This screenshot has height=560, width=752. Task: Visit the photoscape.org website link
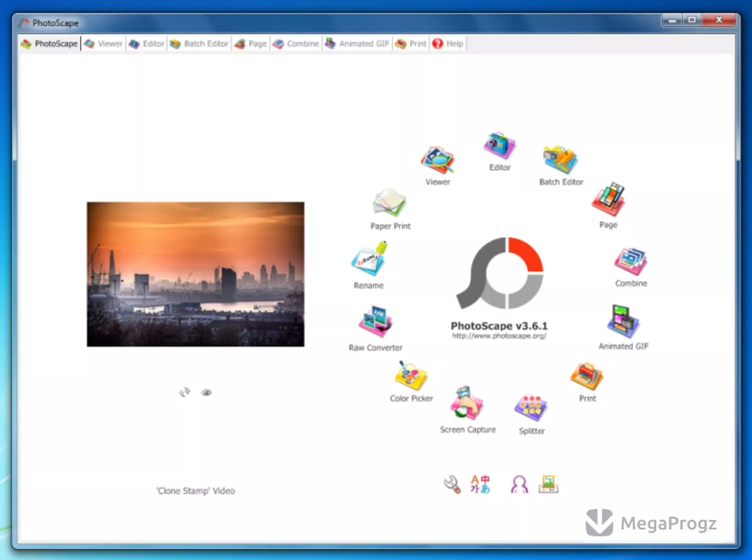[x=499, y=336]
